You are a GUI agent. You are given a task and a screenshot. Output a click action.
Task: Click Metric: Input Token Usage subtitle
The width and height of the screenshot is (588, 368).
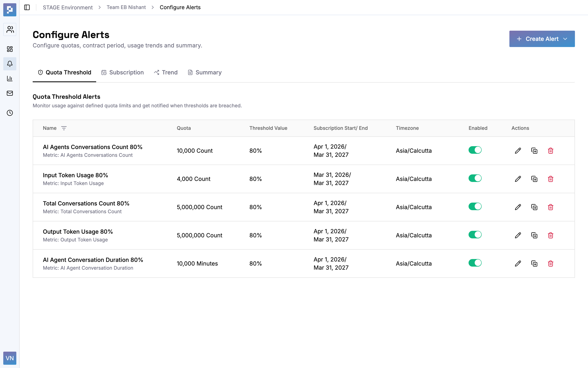[x=73, y=183]
